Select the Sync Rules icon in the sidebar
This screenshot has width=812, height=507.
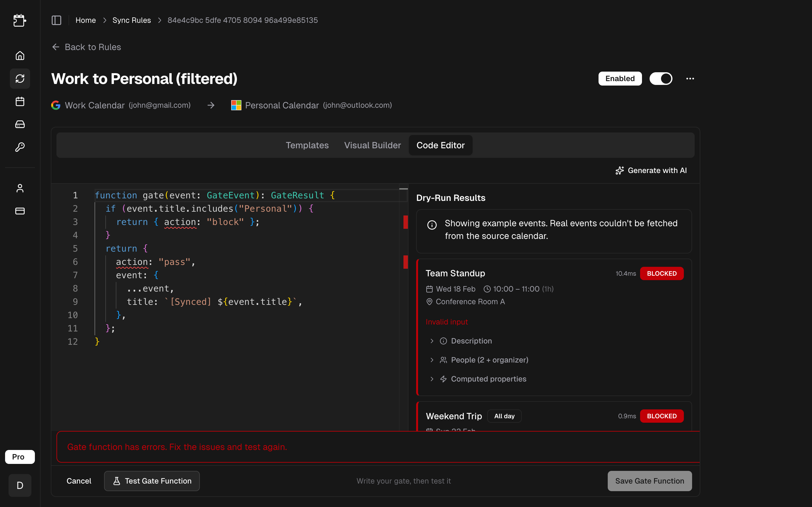20,79
